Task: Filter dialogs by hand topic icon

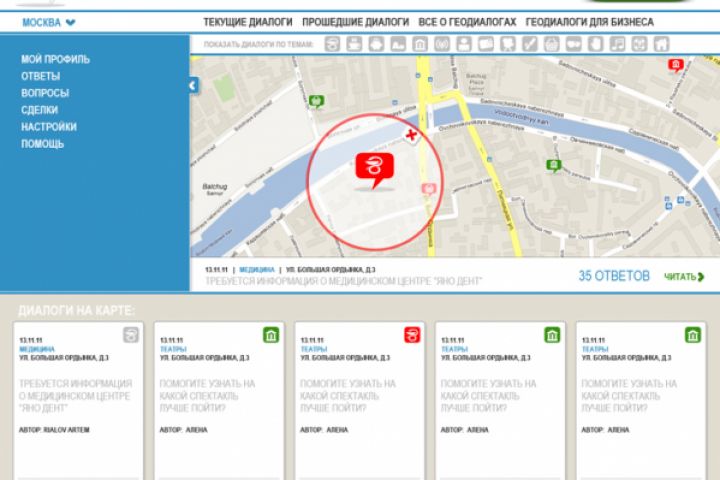Action: click(x=596, y=44)
